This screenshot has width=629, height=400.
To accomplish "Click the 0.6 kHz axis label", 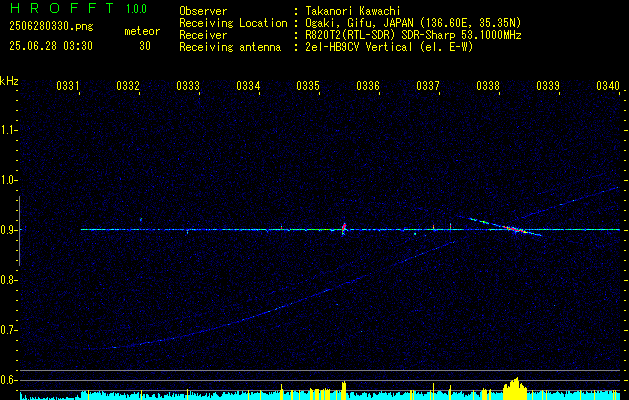I will point(9,380).
